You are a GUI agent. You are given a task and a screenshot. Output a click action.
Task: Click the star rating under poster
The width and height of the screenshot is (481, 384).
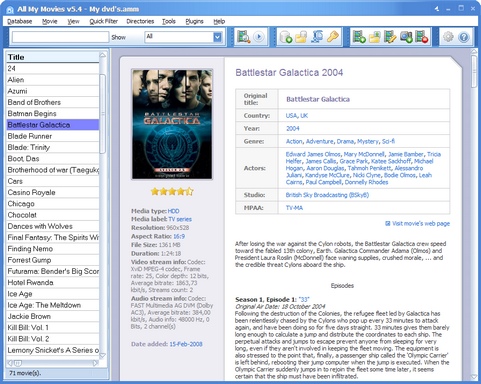(172, 191)
